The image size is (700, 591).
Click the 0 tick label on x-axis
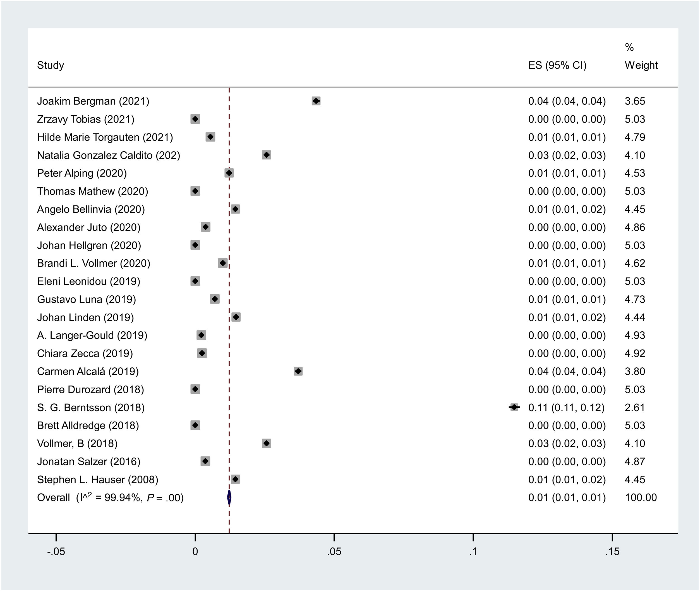[195, 552]
